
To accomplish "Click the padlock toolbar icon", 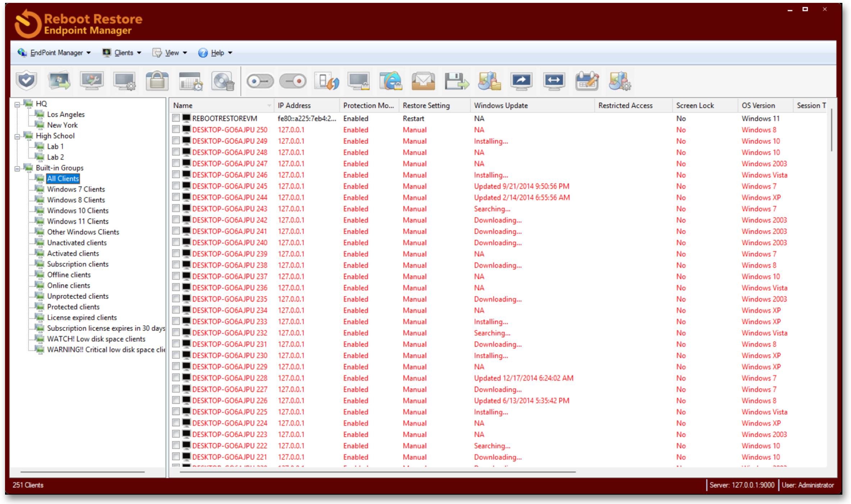I will (x=157, y=81).
